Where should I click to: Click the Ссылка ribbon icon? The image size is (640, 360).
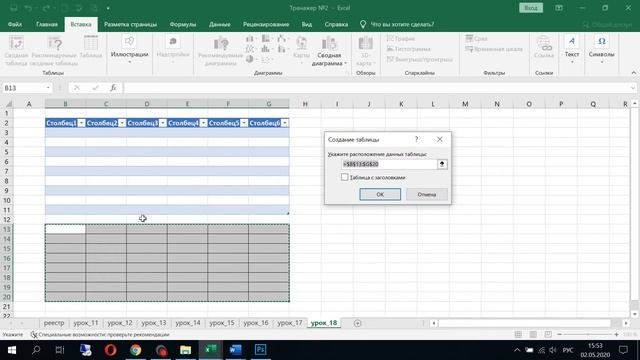[x=544, y=48]
